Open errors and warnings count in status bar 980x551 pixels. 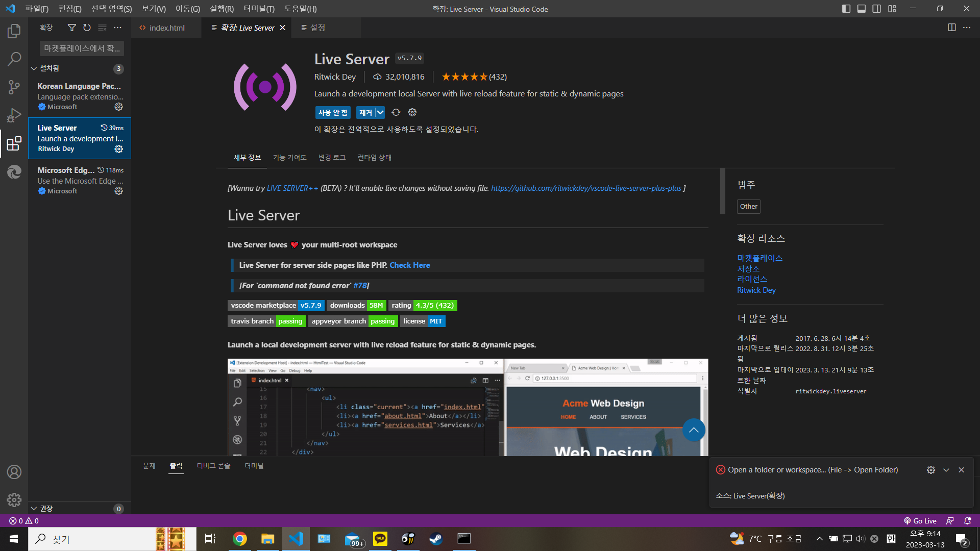(x=24, y=521)
